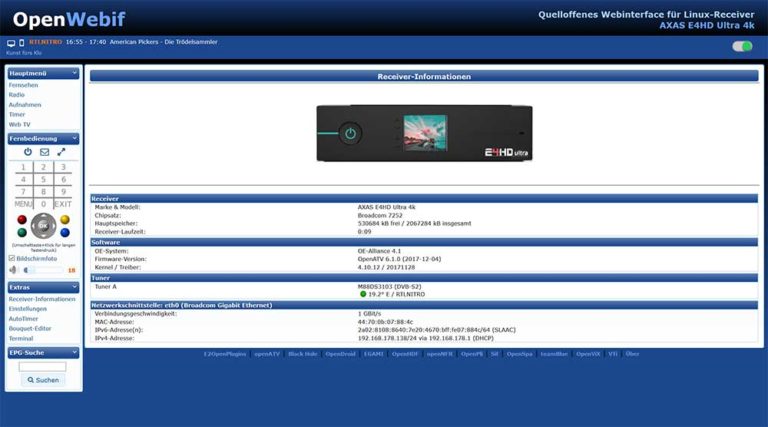Click the speaker mute icon
The height and width of the screenshot is (427, 768).
point(13,270)
